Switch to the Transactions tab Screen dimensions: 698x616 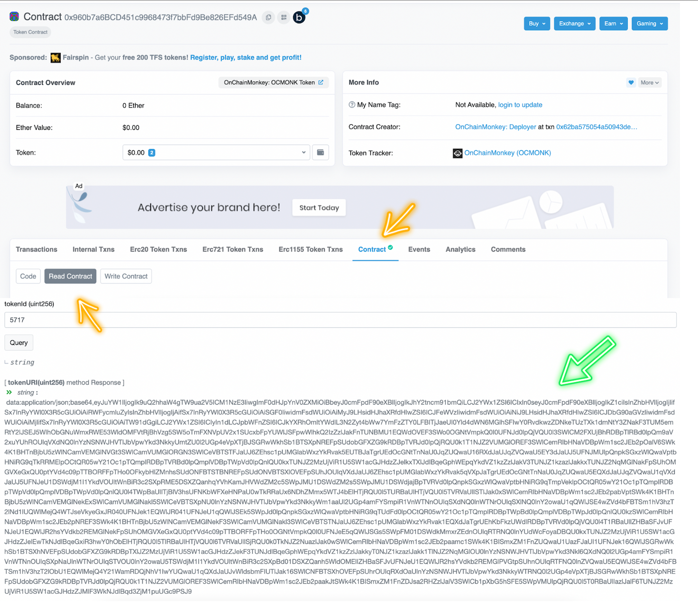pyautogui.click(x=37, y=249)
